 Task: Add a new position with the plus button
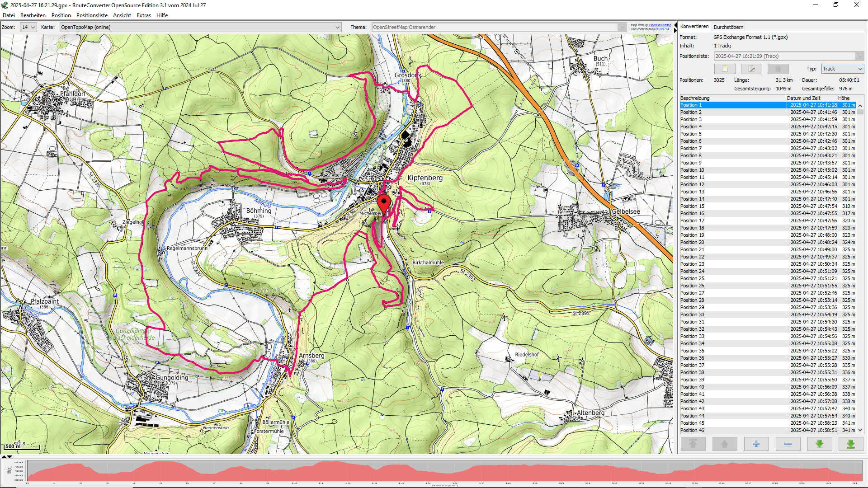point(756,444)
